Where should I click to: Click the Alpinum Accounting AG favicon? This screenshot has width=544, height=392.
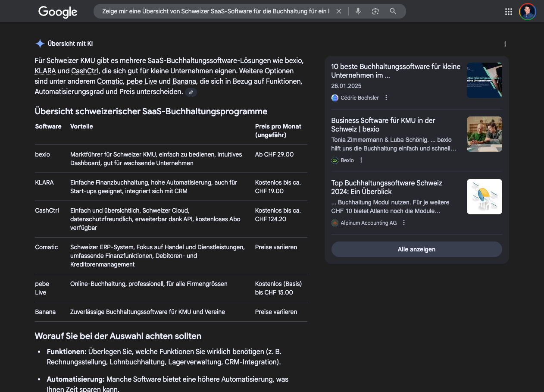pyautogui.click(x=335, y=223)
